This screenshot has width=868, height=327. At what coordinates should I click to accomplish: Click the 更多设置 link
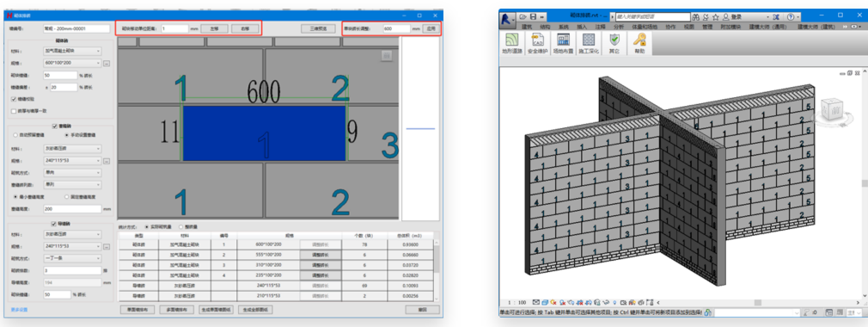(20, 309)
